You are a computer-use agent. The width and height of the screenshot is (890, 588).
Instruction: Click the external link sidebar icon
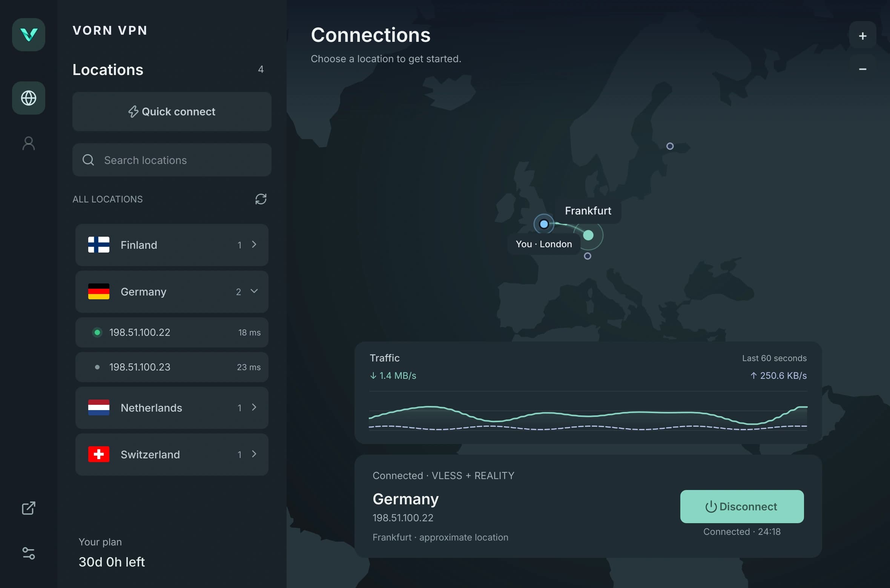click(29, 508)
